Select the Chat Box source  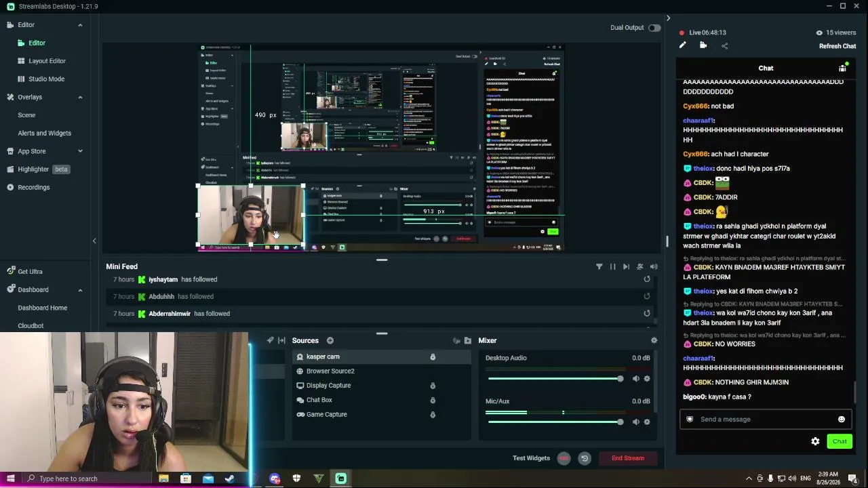click(x=382, y=400)
